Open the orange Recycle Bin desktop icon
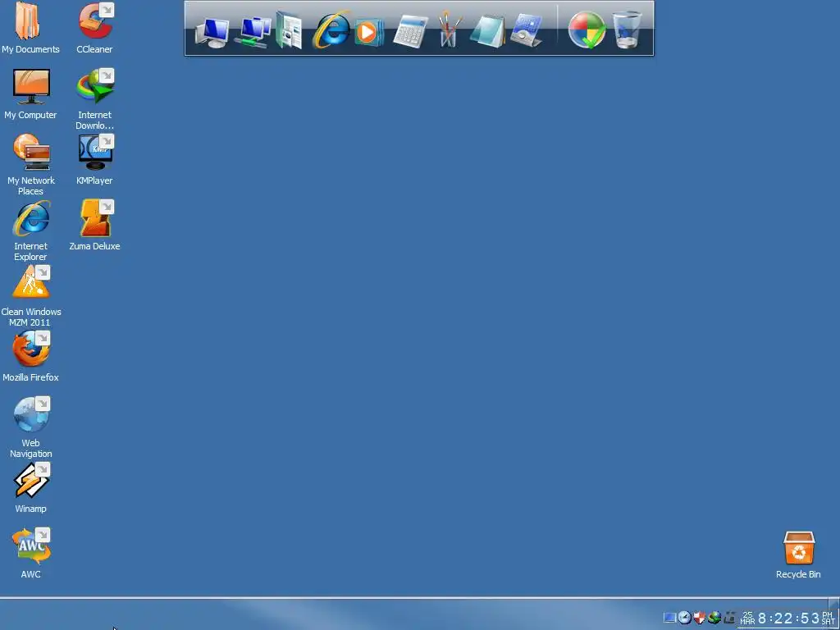Image resolution: width=840 pixels, height=630 pixels. [x=798, y=555]
